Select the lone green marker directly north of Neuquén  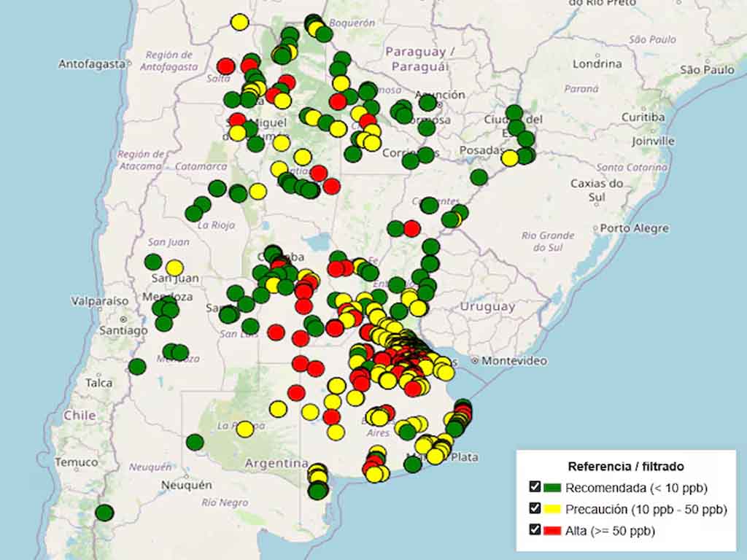pos(195,442)
